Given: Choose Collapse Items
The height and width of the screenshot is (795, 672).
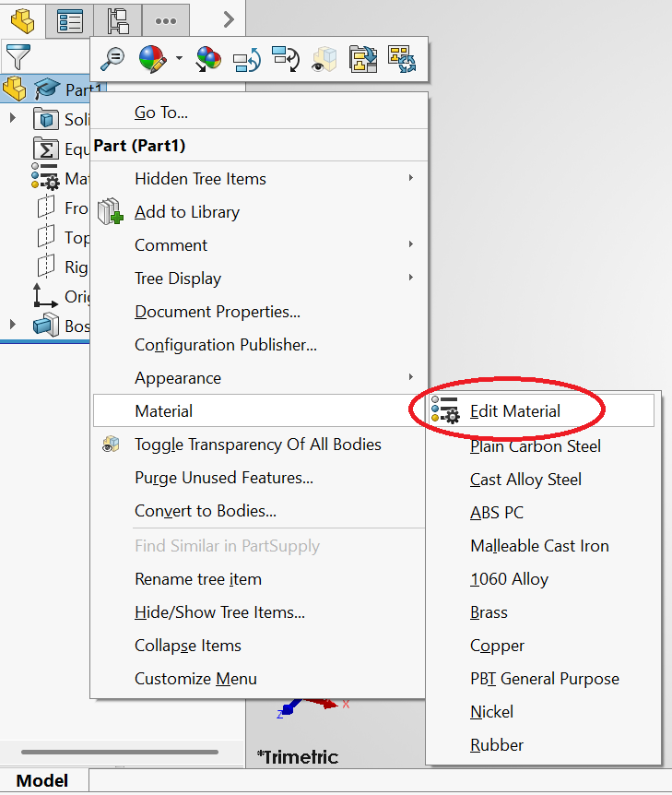Looking at the screenshot, I should [x=259, y=646].
